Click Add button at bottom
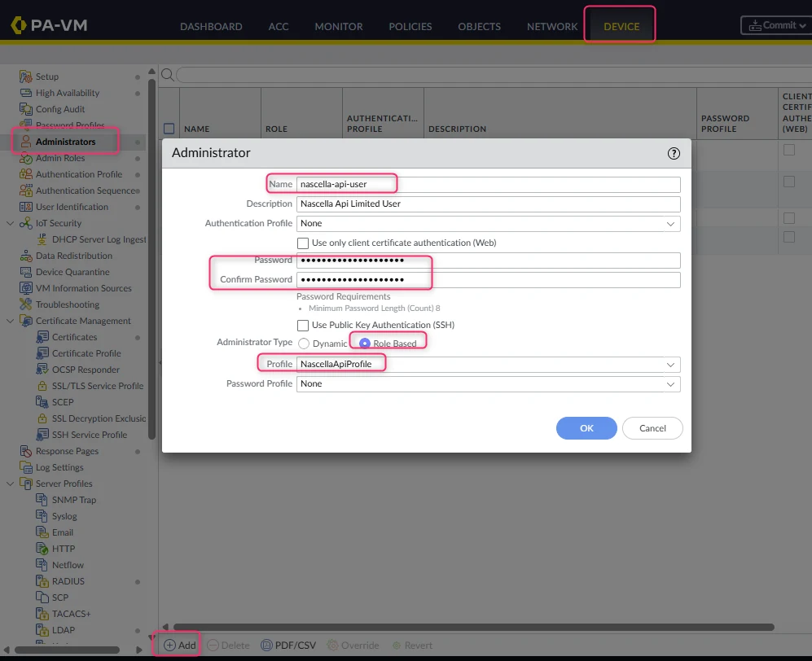 (180, 645)
